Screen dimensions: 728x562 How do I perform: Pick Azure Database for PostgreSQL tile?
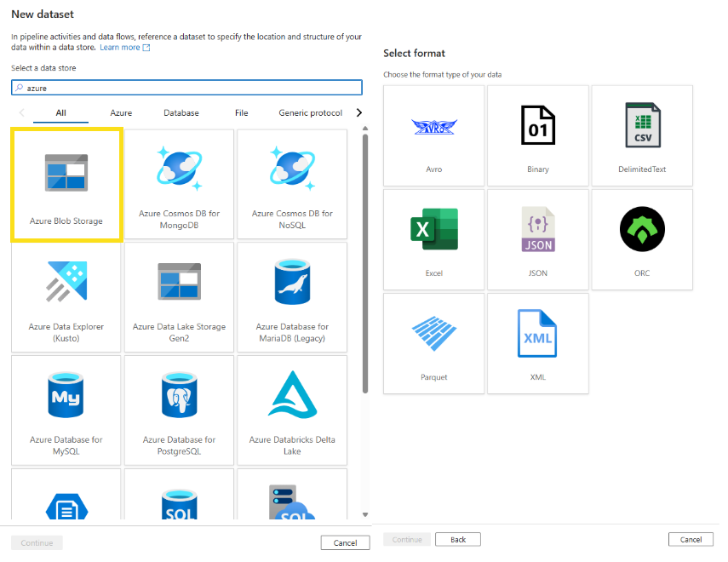click(x=179, y=410)
